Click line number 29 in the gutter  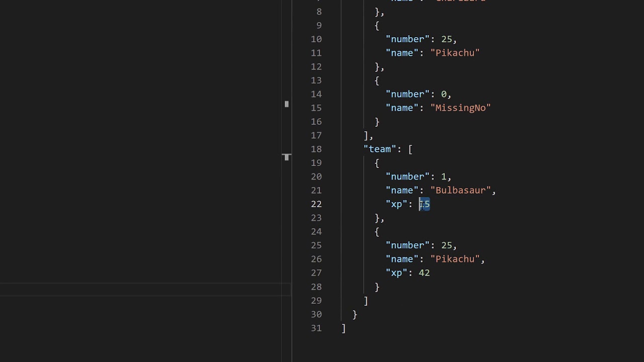click(x=316, y=300)
